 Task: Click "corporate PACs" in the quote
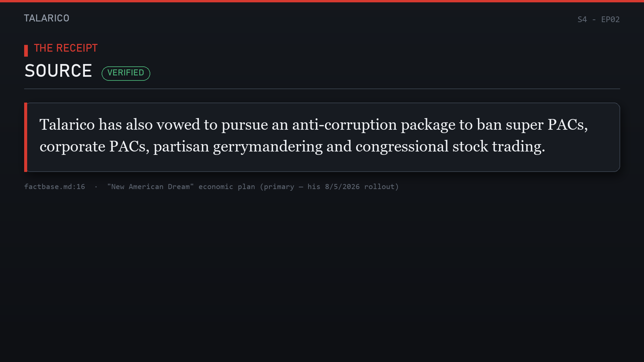point(94,147)
